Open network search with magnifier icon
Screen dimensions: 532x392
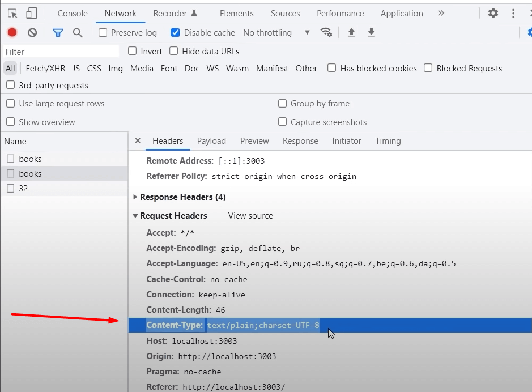[78, 33]
